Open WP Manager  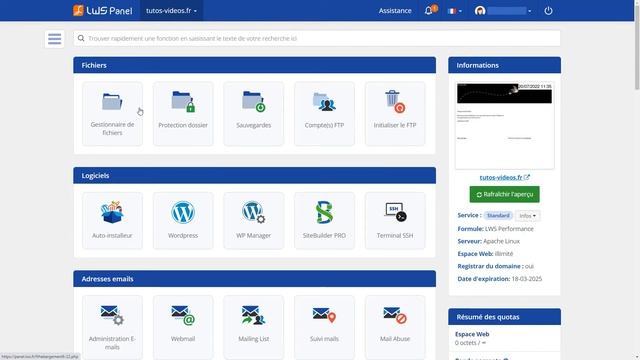coord(253,220)
